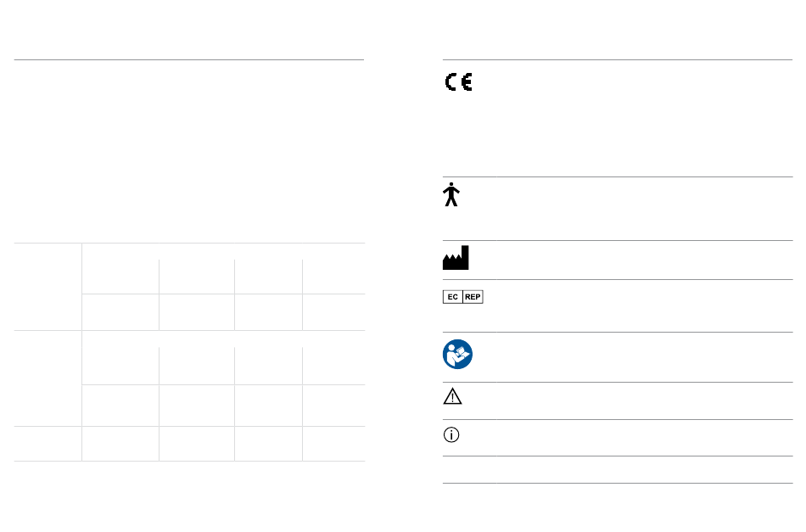Click the description area beside the warning triangle
Image resolution: width=806 pixels, height=532 pixels.
pos(645,401)
